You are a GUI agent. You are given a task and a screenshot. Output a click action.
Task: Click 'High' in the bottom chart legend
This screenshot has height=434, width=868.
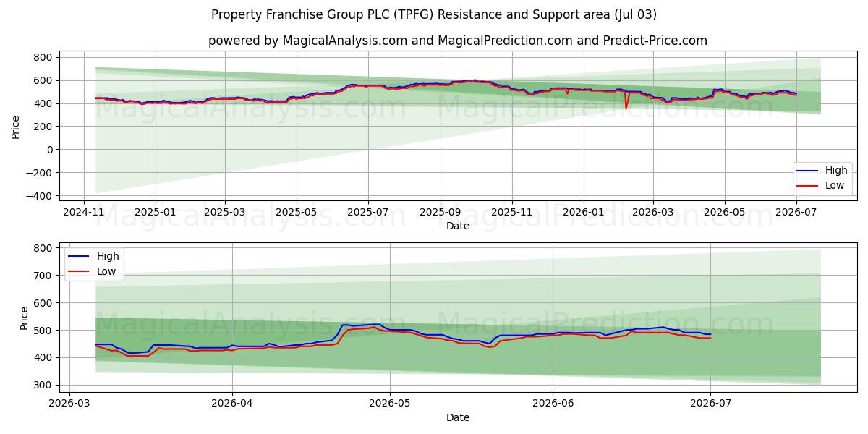[x=108, y=256]
